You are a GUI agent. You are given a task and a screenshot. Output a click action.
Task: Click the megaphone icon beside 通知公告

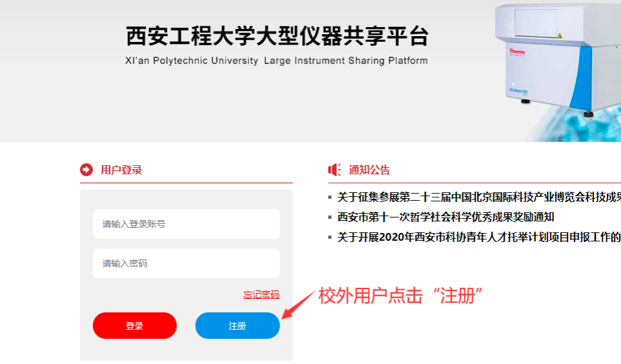pyautogui.click(x=334, y=170)
